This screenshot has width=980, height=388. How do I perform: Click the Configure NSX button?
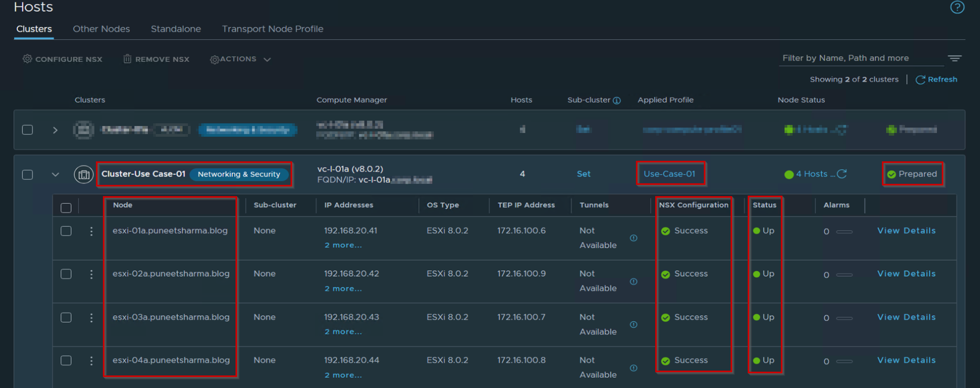tap(63, 59)
